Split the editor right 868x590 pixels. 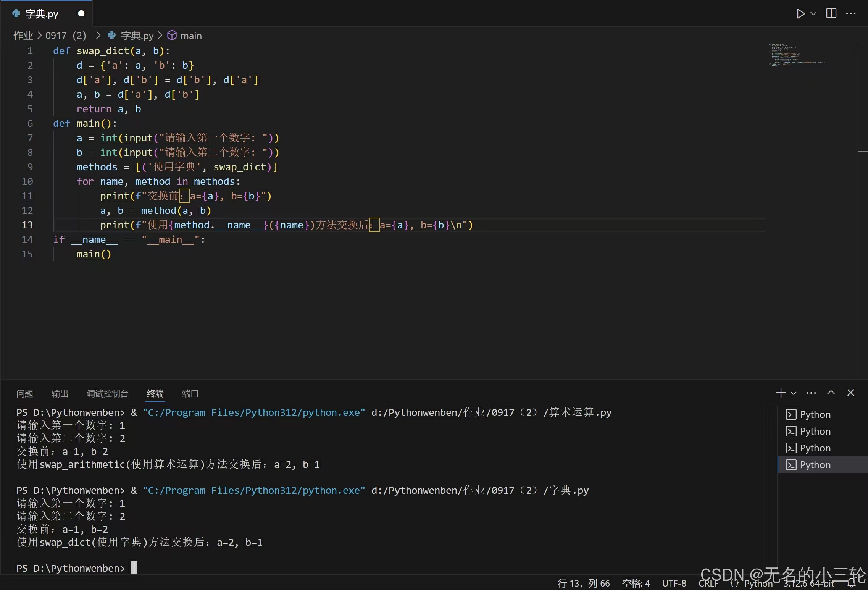[831, 13]
